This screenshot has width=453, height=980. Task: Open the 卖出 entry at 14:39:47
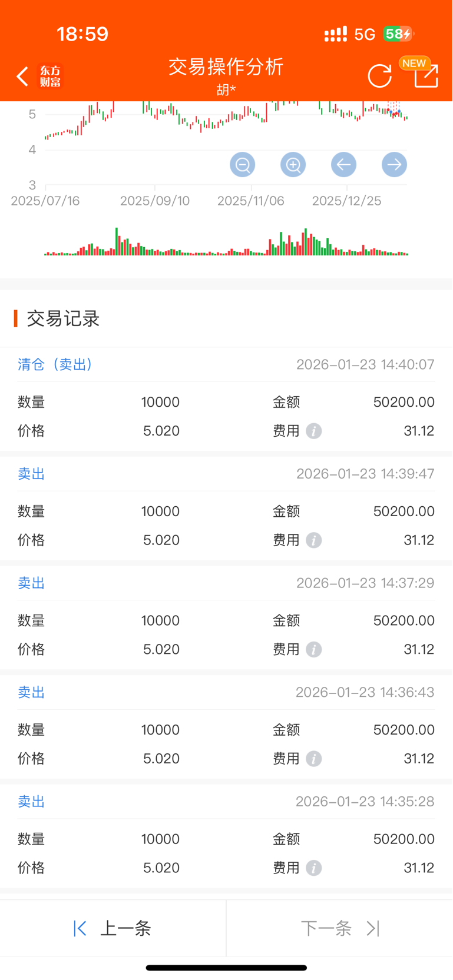[226, 509]
